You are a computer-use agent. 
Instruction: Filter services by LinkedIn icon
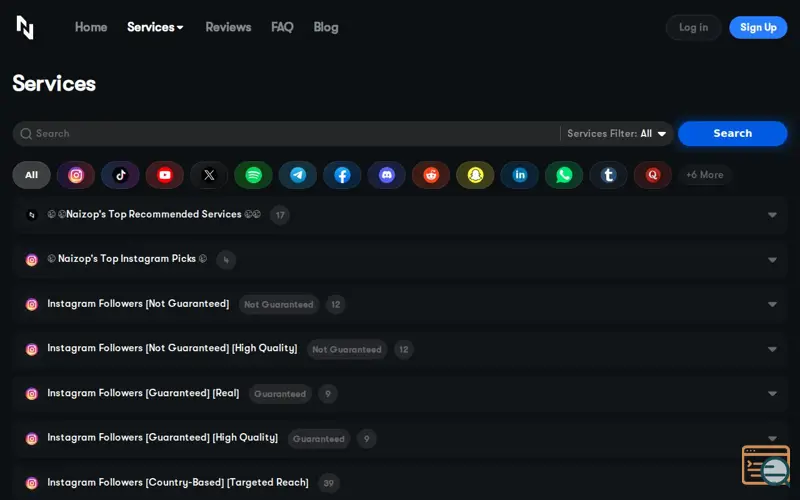tap(520, 175)
